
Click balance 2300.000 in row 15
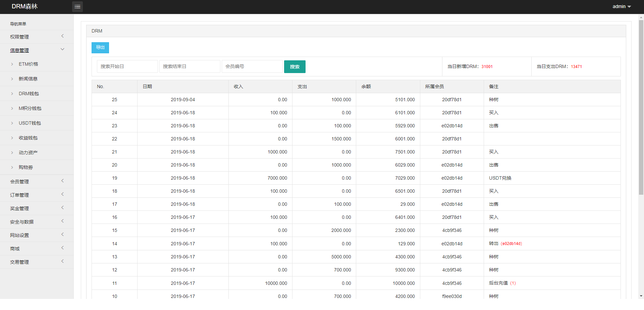pyautogui.click(x=405, y=230)
